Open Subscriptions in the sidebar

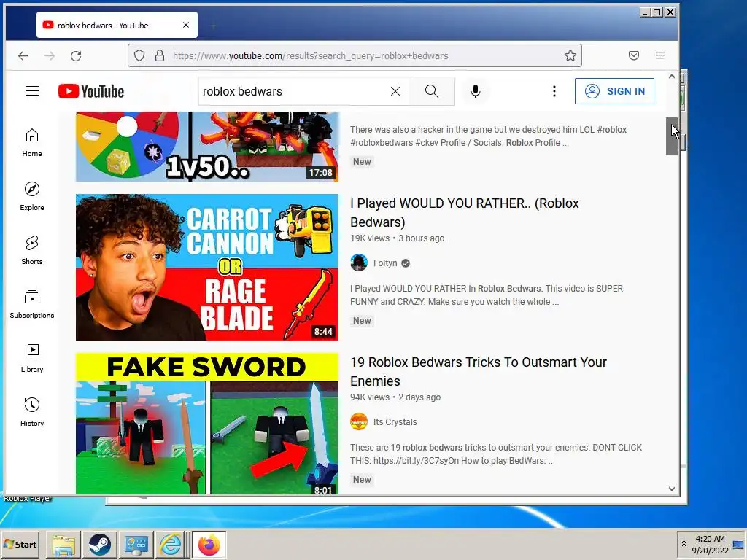click(x=32, y=304)
